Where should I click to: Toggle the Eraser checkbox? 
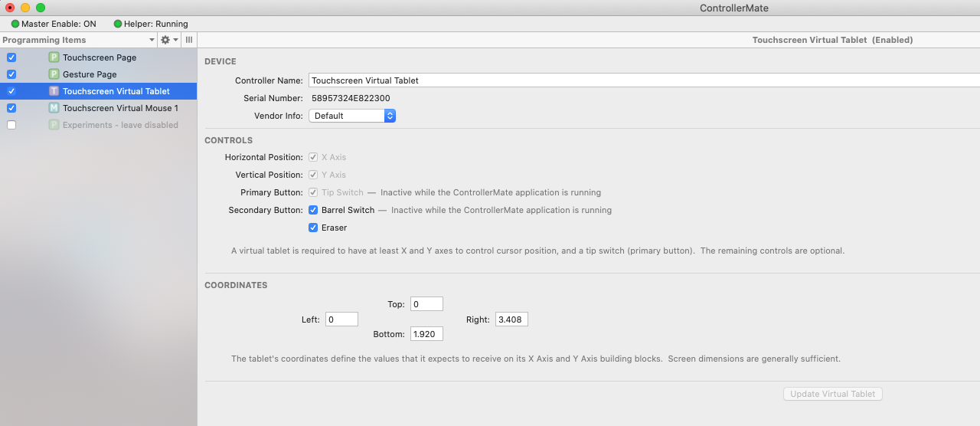tap(313, 228)
